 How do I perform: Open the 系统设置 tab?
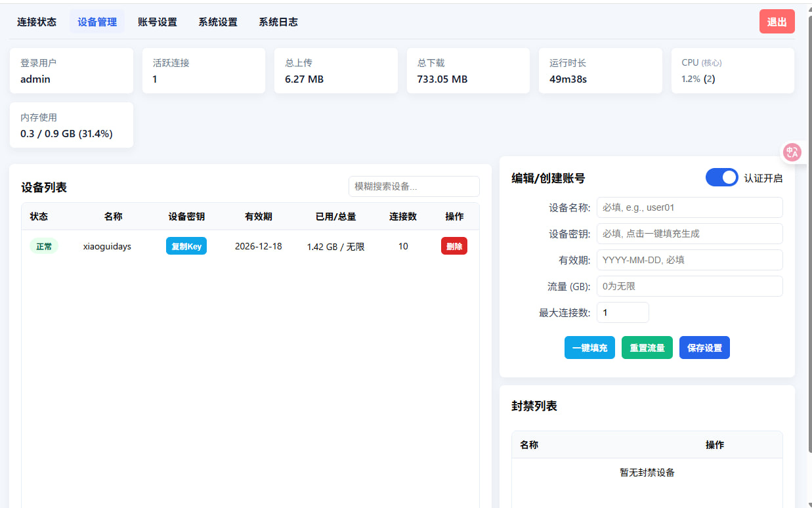(218, 22)
